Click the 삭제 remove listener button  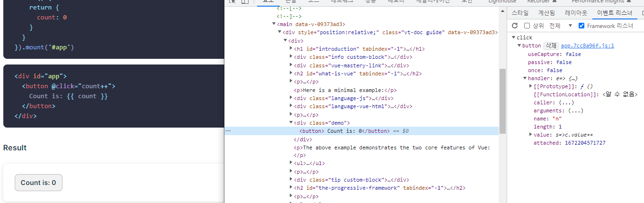(551, 46)
